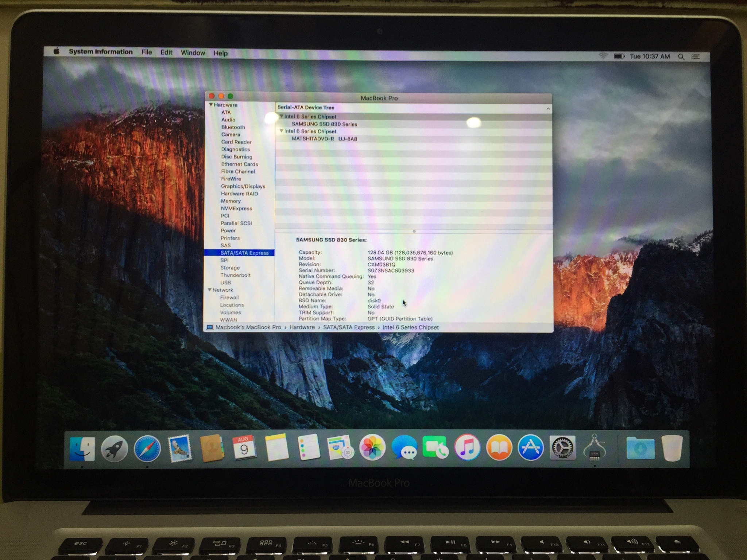747x560 pixels.
Task: Click SATA/SATA Express in path bar
Action: (x=349, y=327)
